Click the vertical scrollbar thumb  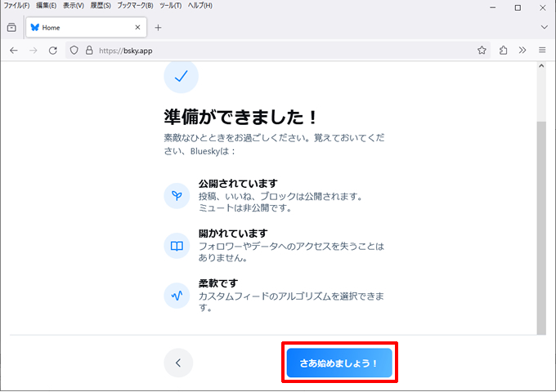pyautogui.click(x=541, y=228)
